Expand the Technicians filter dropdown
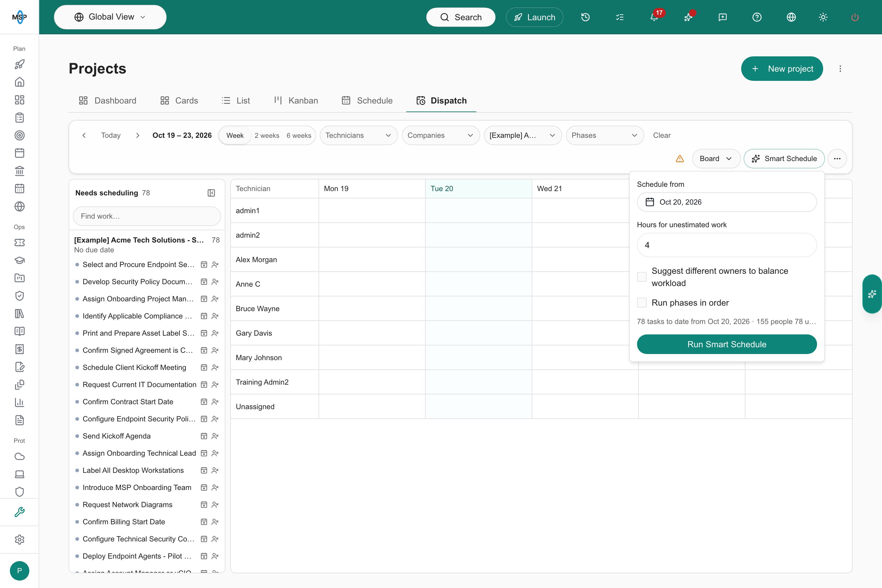 (359, 135)
